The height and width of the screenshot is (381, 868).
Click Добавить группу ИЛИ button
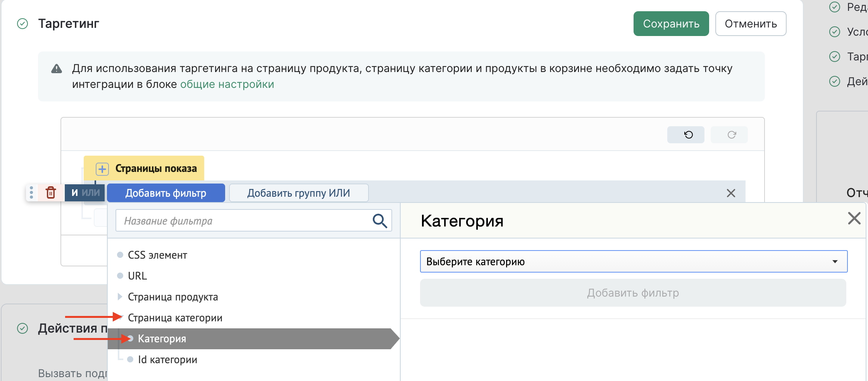point(299,193)
